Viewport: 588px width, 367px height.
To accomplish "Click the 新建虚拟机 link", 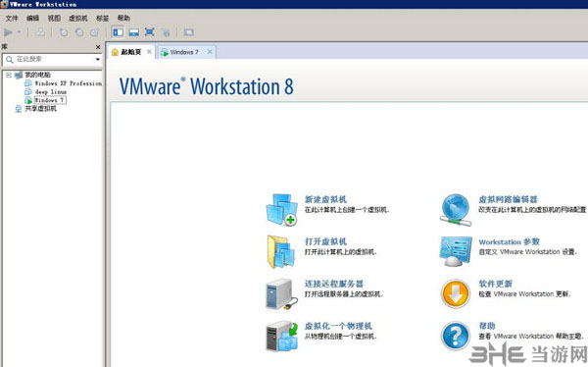I will tap(325, 199).
